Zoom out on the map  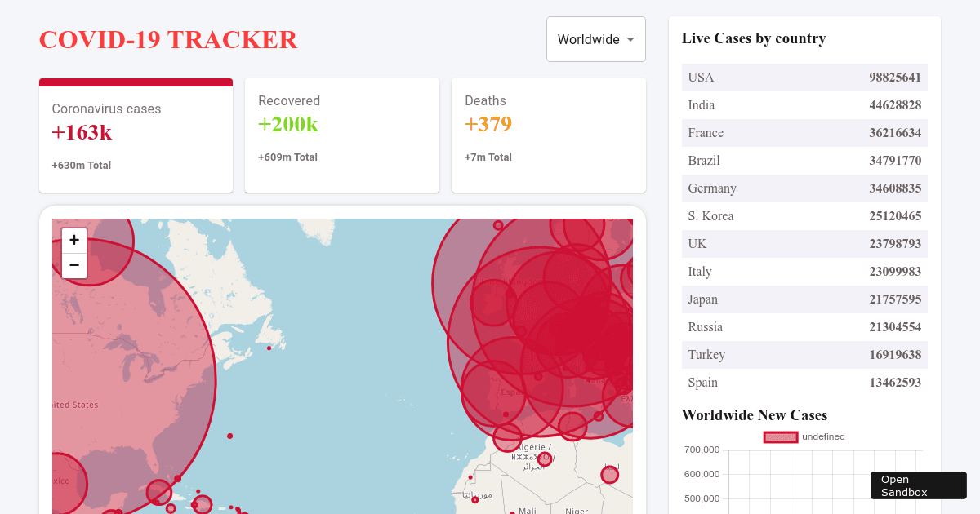click(74, 266)
